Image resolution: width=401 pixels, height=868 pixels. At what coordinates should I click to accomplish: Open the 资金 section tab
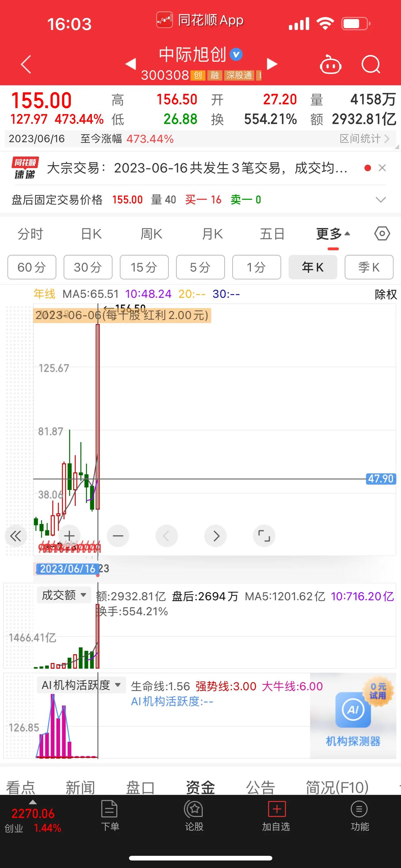pyautogui.click(x=200, y=788)
